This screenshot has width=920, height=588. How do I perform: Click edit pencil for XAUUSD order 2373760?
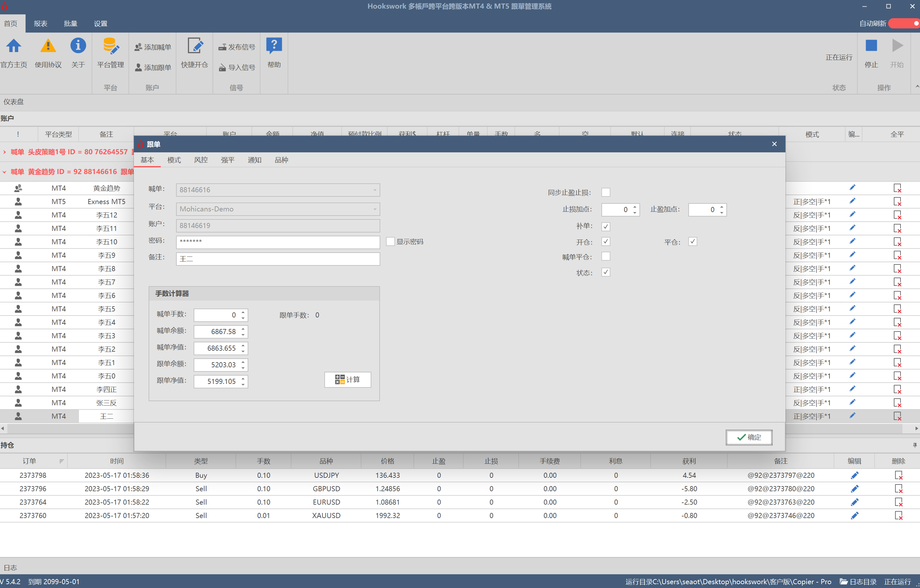click(855, 515)
